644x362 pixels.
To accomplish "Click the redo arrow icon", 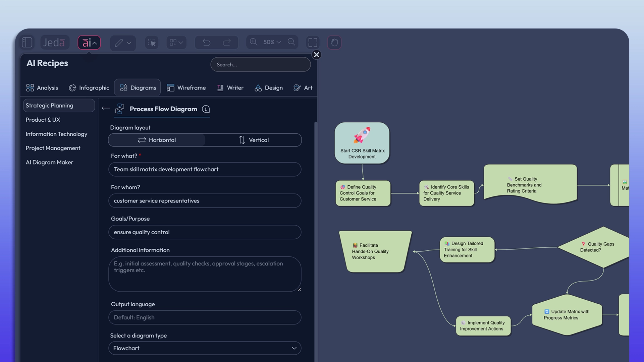I will [227, 43].
